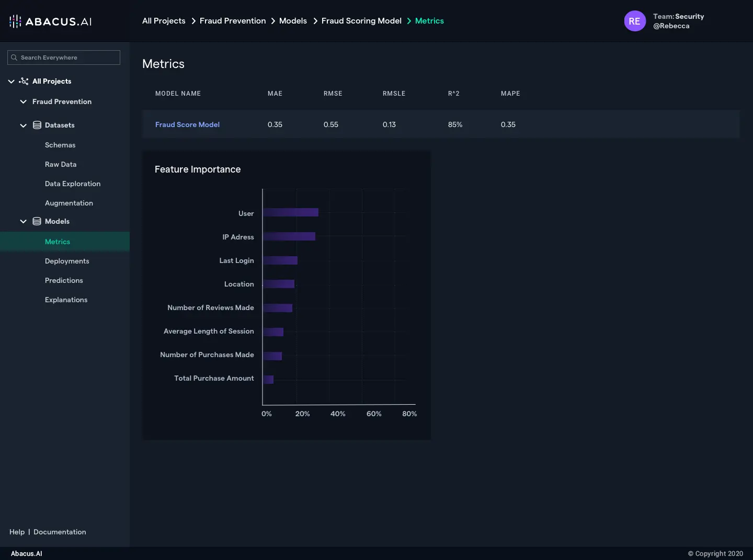Open Predictions in the sidebar
This screenshot has height=560, width=753.
[x=64, y=280]
